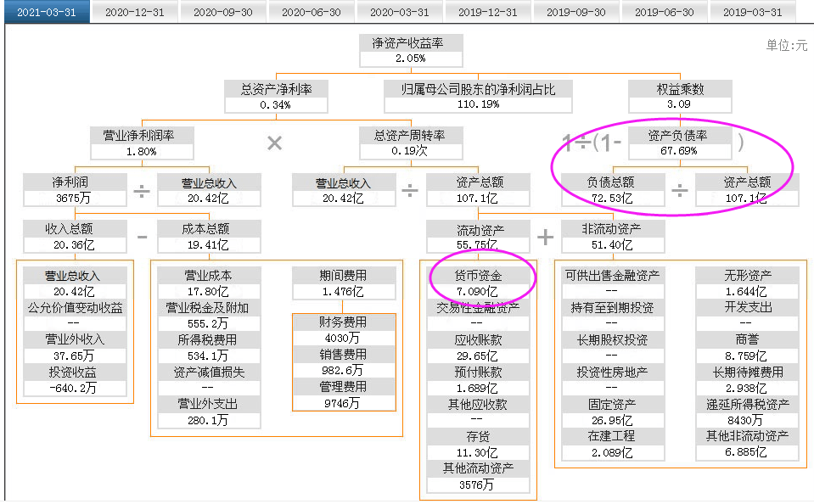
Task: Select the 营业成本 17.80亿 item
Action: (209, 283)
